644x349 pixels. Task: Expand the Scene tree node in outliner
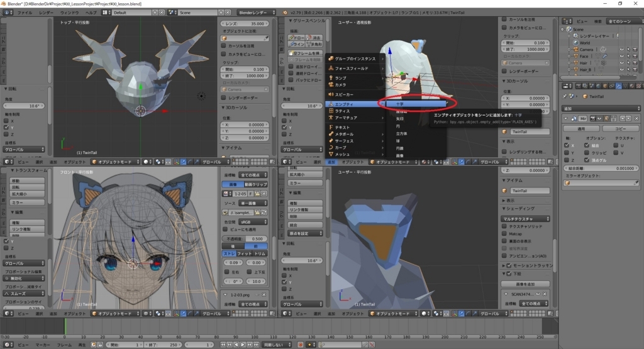tap(563, 30)
